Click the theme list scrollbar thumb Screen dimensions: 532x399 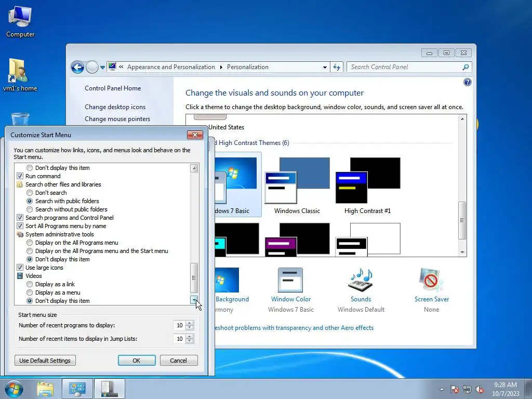pos(462,220)
